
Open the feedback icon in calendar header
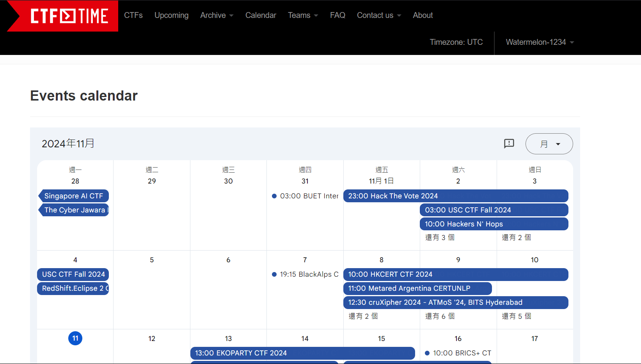[509, 144]
